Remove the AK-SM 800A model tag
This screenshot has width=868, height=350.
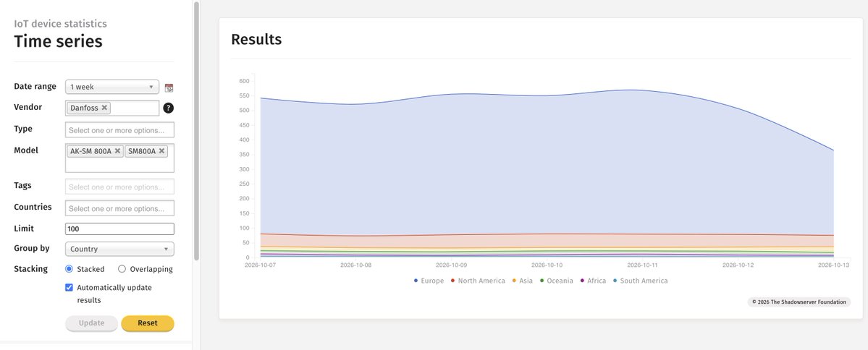click(x=117, y=151)
